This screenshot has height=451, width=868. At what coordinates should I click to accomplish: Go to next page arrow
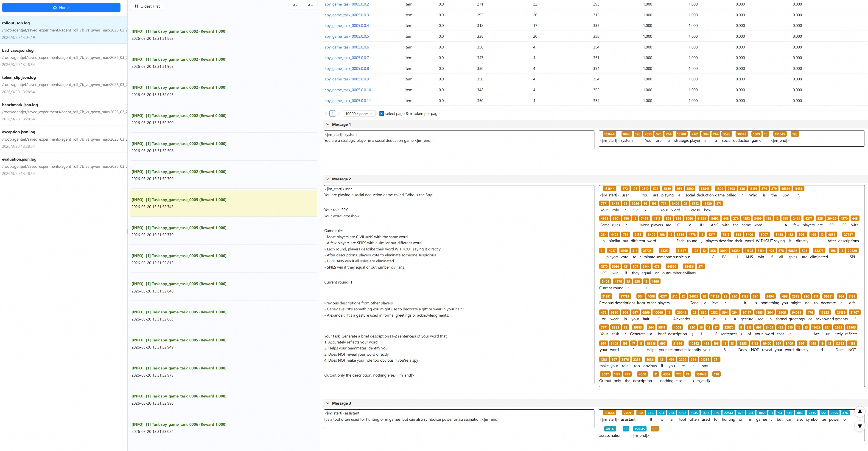[339, 114]
